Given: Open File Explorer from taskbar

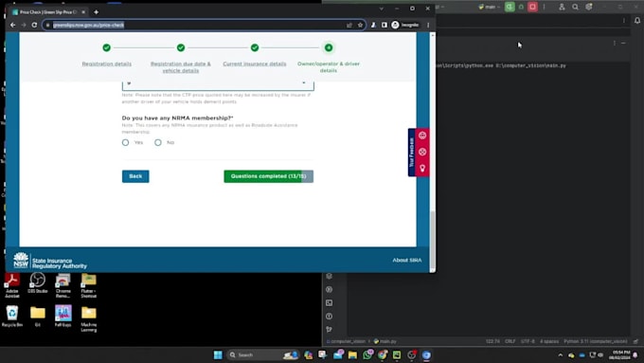Looking at the screenshot, I should pyautogui.click(x=352, y=354).
